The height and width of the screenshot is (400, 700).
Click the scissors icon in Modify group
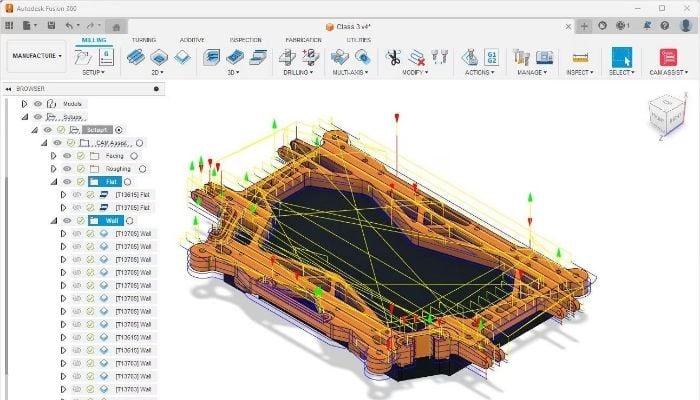point(393,57)
